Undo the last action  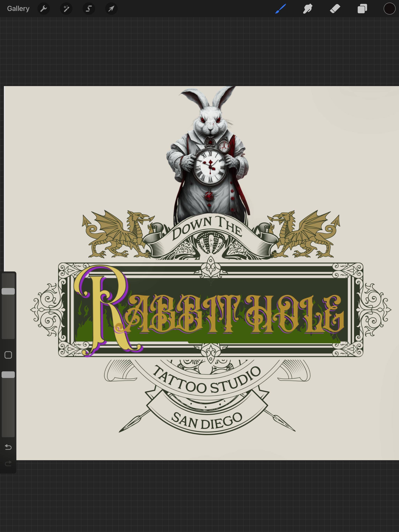8,447
